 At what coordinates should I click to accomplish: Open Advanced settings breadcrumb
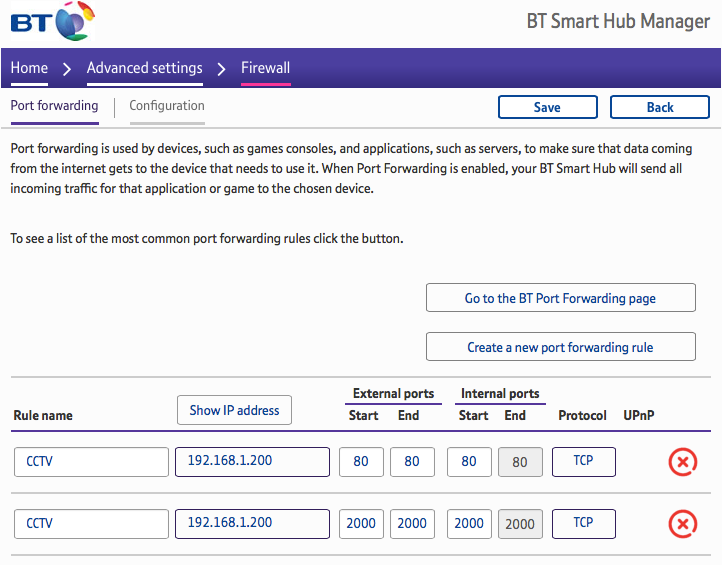click(x=145, y=68)
